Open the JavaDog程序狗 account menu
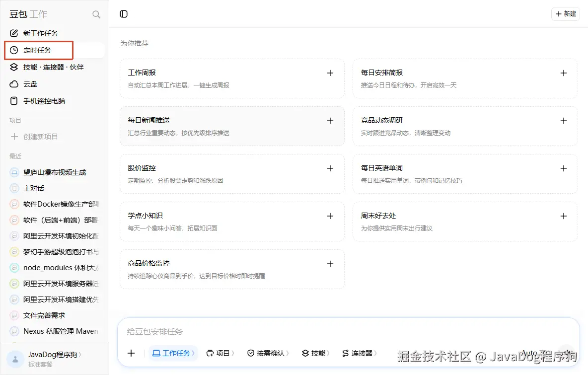The width and height of the screenshot is (588, 375). point(54,354)
